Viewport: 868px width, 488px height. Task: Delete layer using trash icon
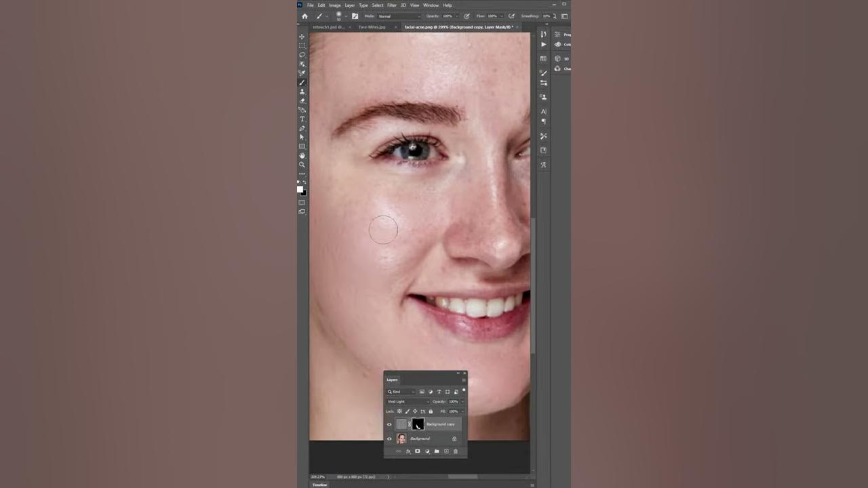coord(456,451)
